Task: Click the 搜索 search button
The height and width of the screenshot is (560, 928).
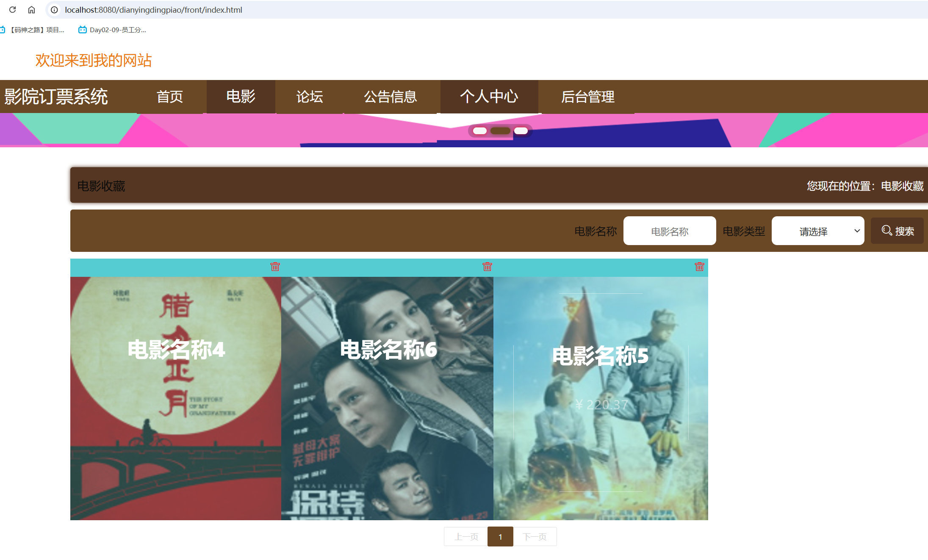Action: (x=897, y=231)
